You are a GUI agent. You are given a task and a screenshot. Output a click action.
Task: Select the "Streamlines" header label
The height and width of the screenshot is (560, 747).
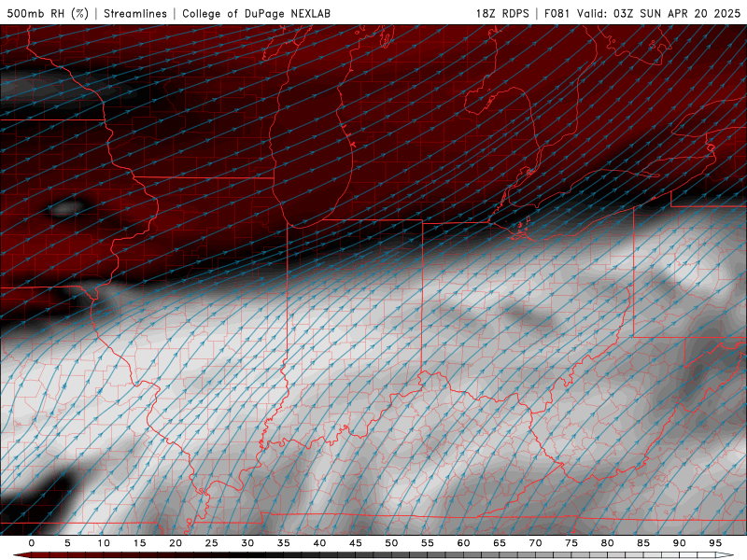135,13
